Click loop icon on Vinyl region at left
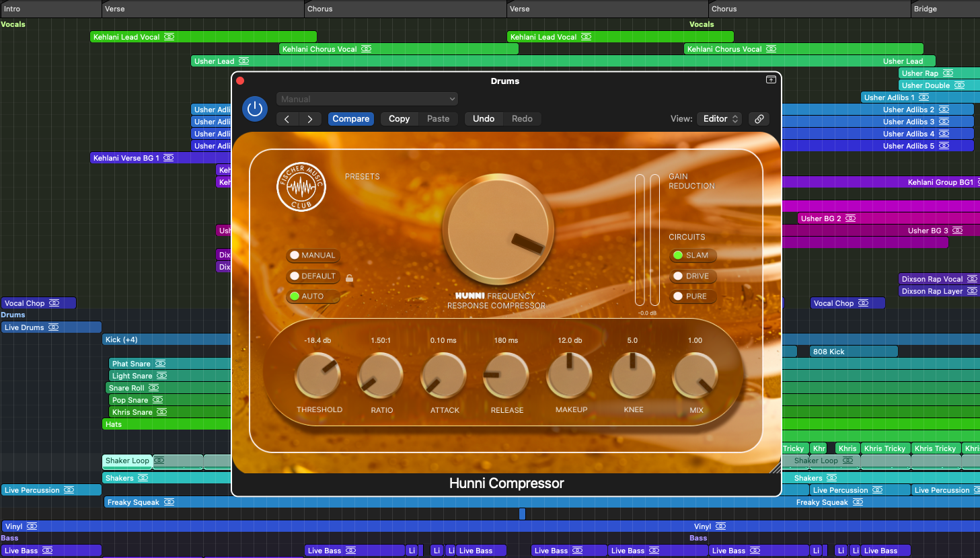 32,526
